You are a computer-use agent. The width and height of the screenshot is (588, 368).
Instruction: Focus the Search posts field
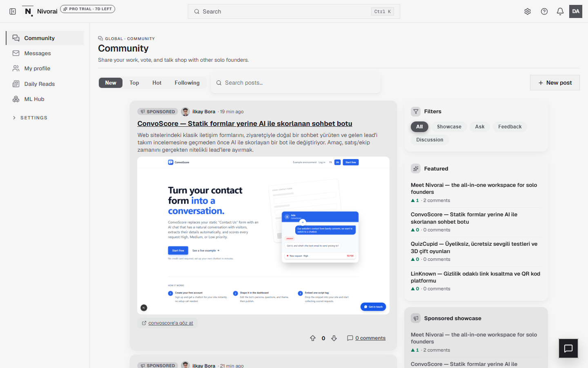point(296,83)
